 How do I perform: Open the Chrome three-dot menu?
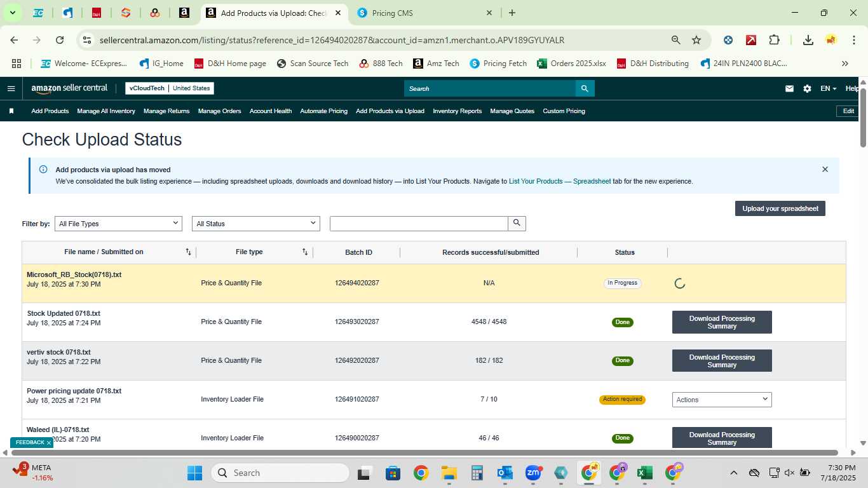pos(853,40)
